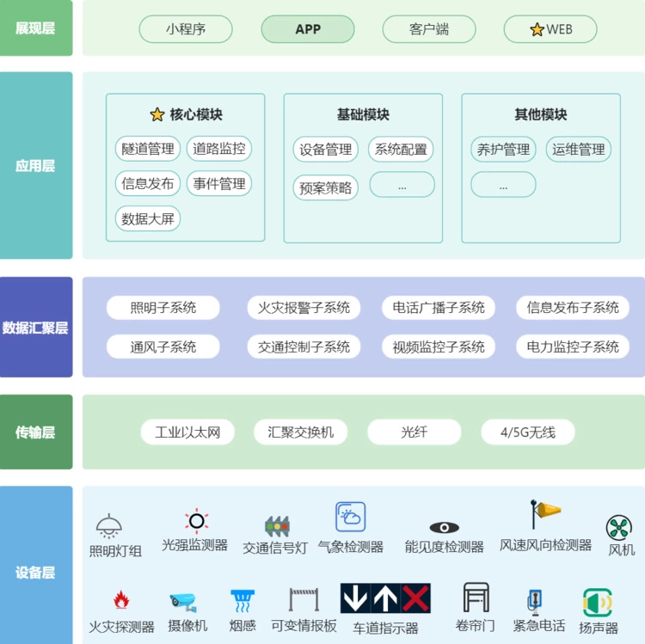Click the red X lane indicator
Image resolution: width=645 pixels, height=644 pixels.
[x=415, y=598]
